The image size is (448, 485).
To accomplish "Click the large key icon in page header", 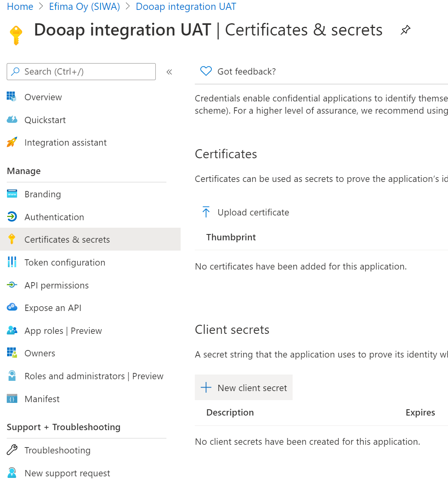I will 16,36.
